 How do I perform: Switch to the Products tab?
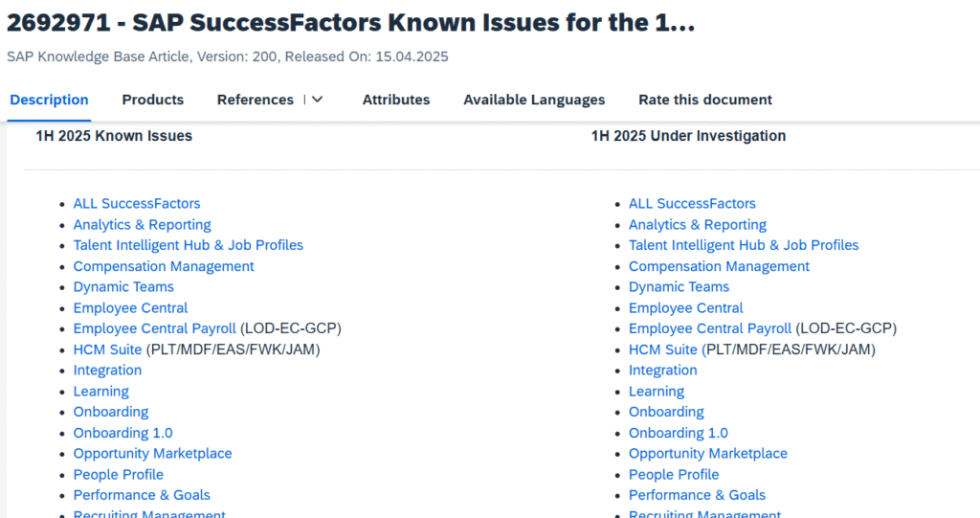152,100
